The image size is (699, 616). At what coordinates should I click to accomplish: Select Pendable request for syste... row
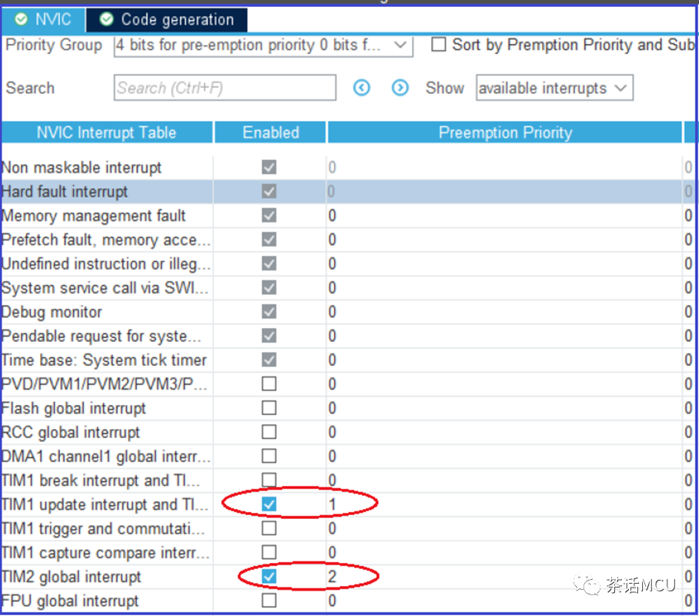click(x=348, y=336)
